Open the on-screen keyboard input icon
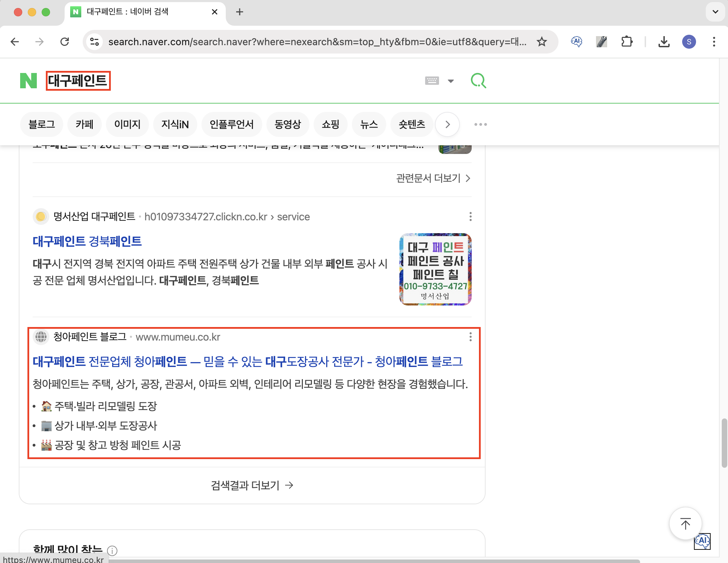Image resolution: width=728 pixels, height=563 pixels. pyautogui.click(x=432, y=81)
